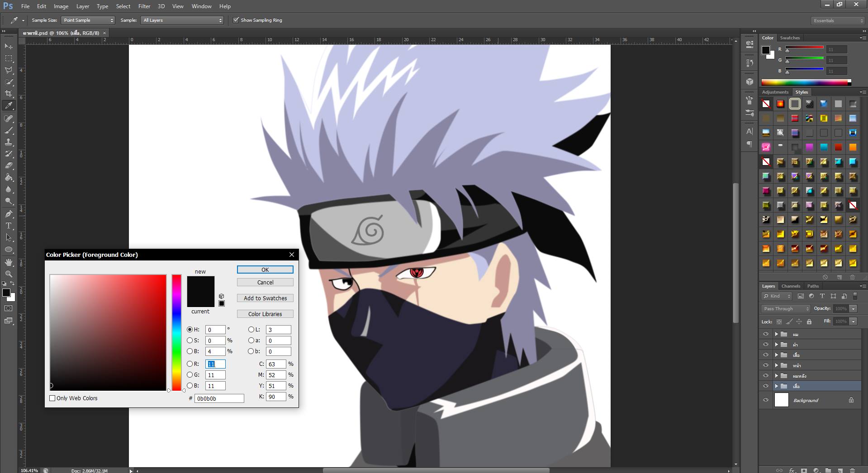Select the Brush tool
Image resolution: width=868 pixels, height=473 pixels.
(x=9, y=130)
